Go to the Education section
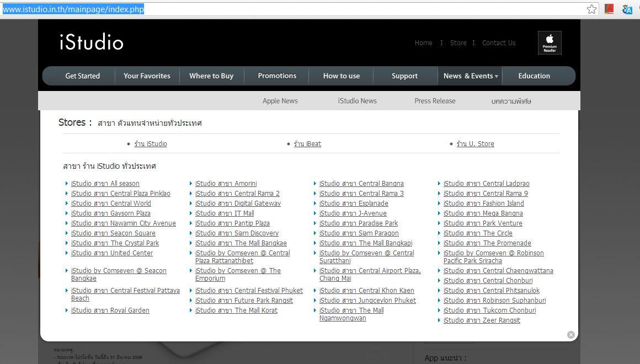This screenshot has height=364, width=640. coord(534,76)
